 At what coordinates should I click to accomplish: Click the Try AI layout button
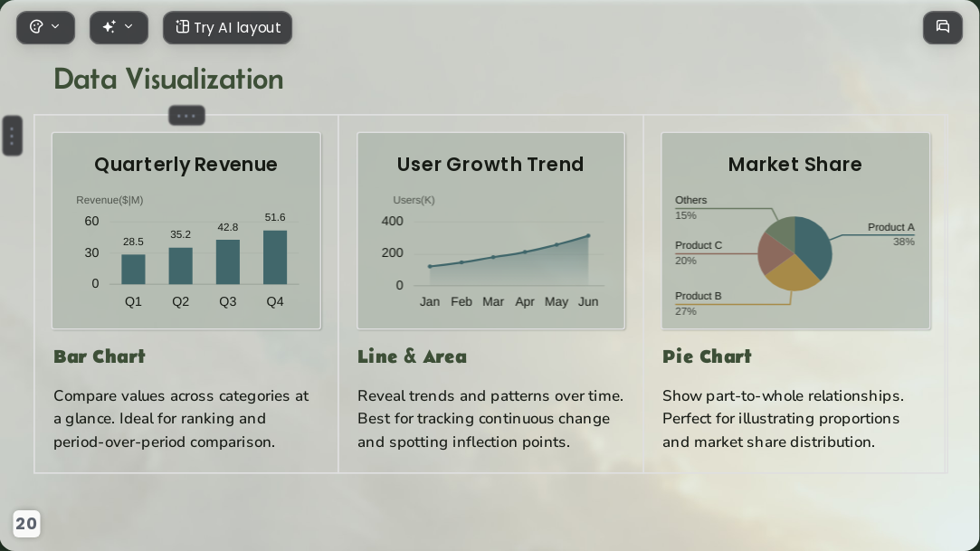point(227,27)
